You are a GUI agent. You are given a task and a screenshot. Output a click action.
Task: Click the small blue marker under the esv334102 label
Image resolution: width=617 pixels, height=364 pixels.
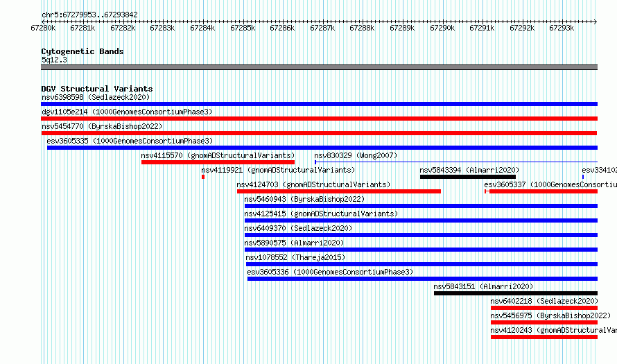(x=583, y=177)
